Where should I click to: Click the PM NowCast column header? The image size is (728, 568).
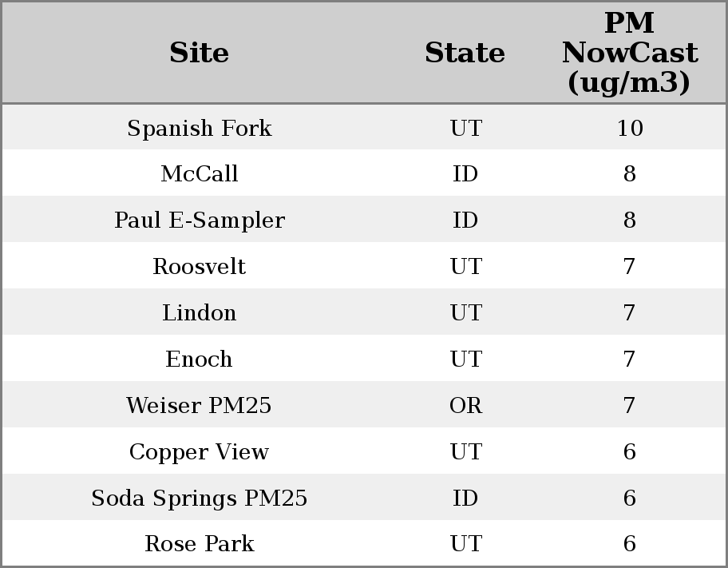[629, 53]
